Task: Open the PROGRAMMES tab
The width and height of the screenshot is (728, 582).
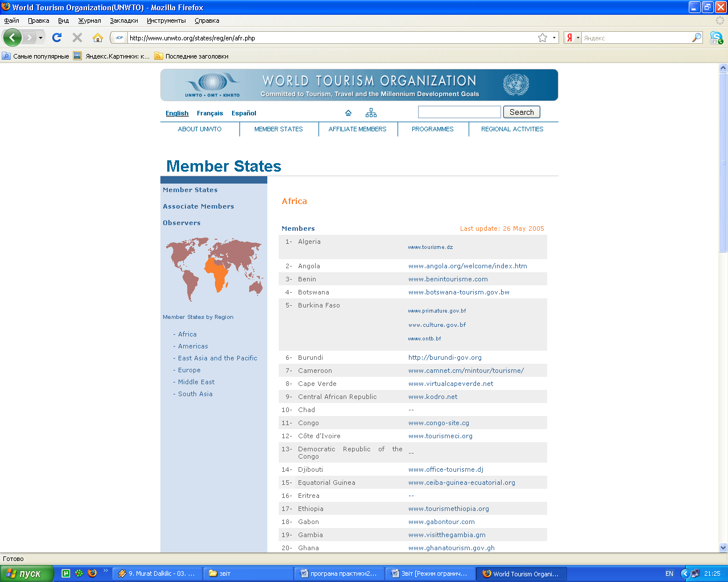Action: pyautogui.click(x=433, y=129)
